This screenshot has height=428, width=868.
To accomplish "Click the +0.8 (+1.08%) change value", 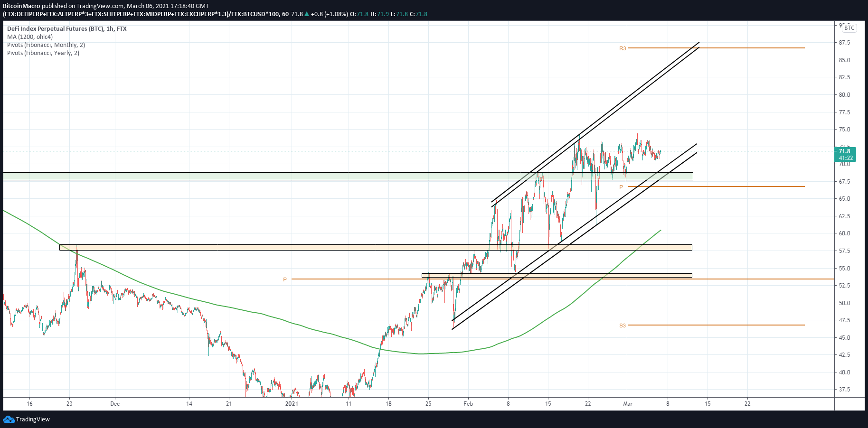I will coord(330,14).
